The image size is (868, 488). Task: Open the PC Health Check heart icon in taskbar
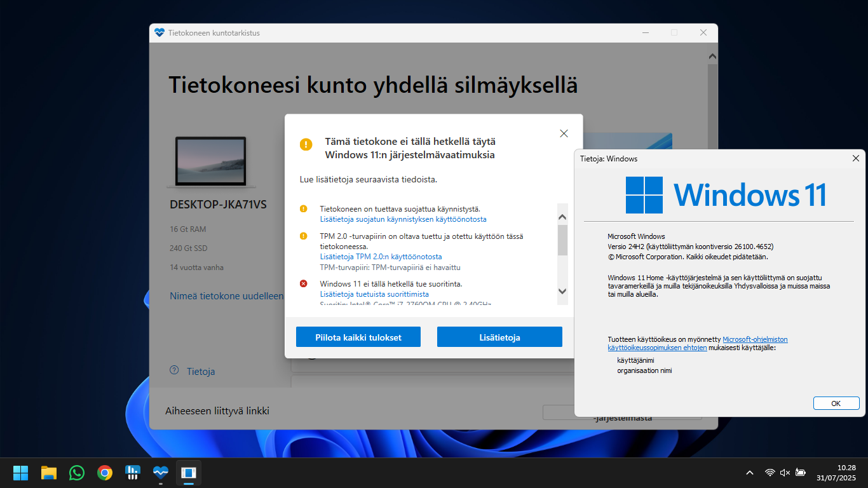coord(160,473)
